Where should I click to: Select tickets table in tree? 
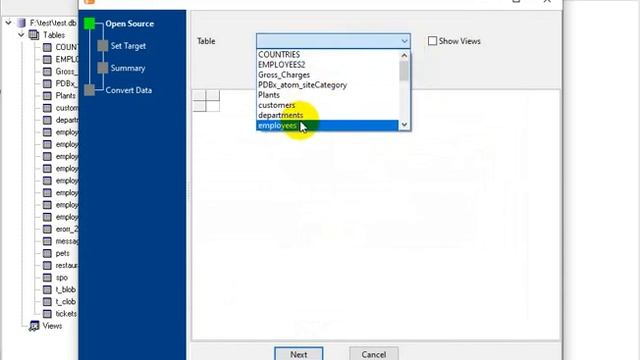tap(66, 314)
